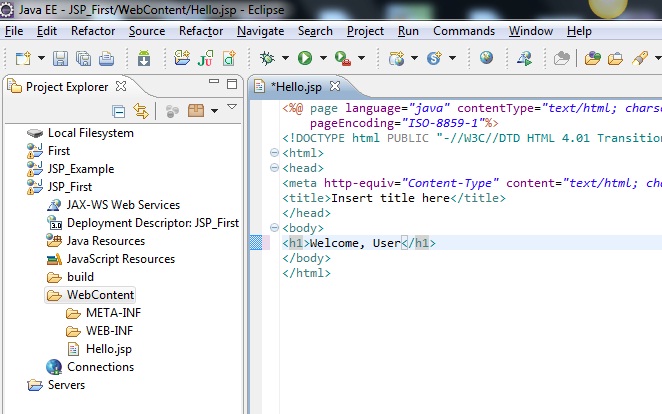Open the External Tools dropdown arrow

(361, 58)
